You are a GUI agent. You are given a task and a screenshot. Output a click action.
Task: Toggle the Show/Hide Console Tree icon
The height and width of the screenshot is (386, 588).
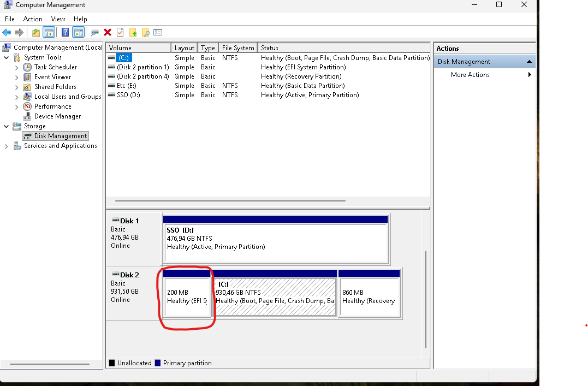click(49, 33)
